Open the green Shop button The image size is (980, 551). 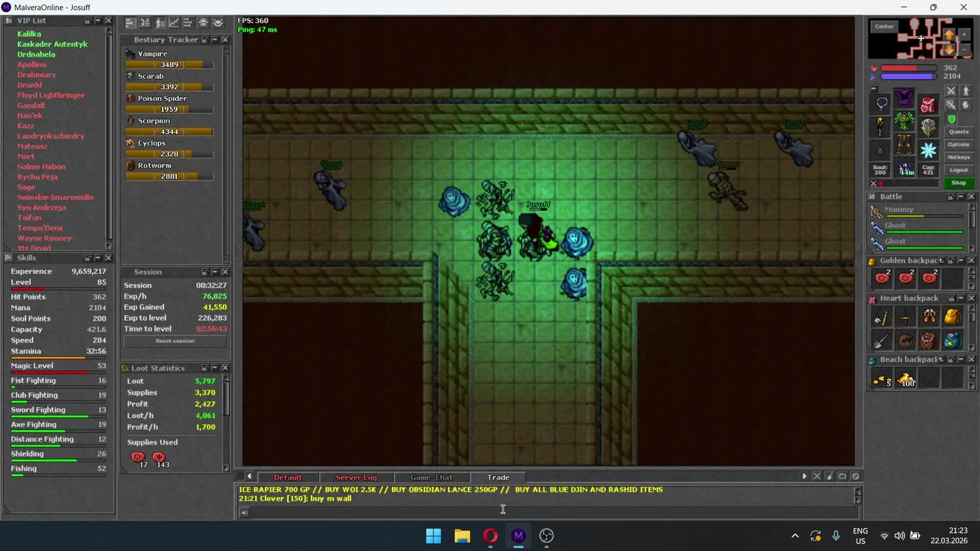(959, 183)
